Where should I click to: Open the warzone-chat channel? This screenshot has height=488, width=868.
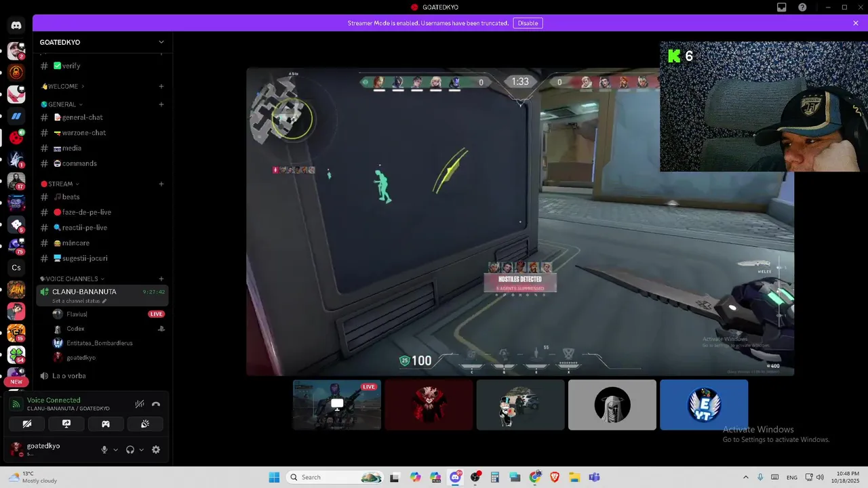pyautogui.click(x=102, y=133)
